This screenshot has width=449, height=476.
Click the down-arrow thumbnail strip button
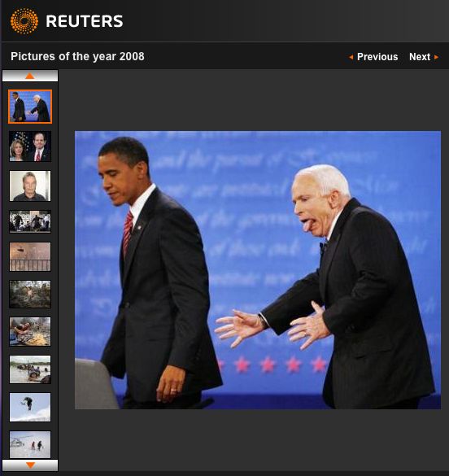pyautogui.click(x=30, y=465)
